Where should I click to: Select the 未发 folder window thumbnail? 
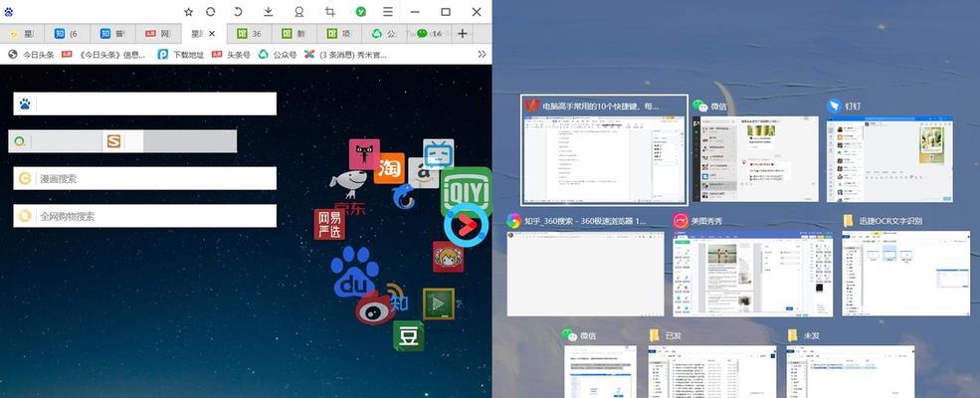pos(851,371)
